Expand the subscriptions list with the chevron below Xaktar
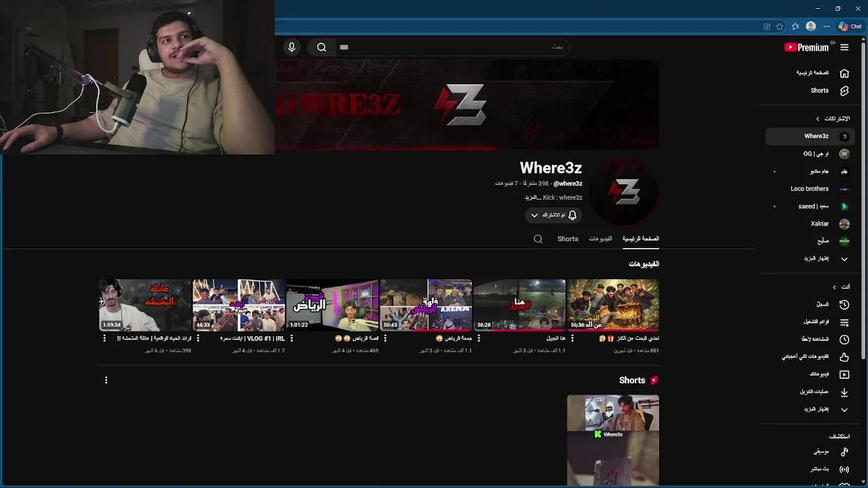Image resolution: width=868 pixels, height=488 pixels. click(844, 259)
